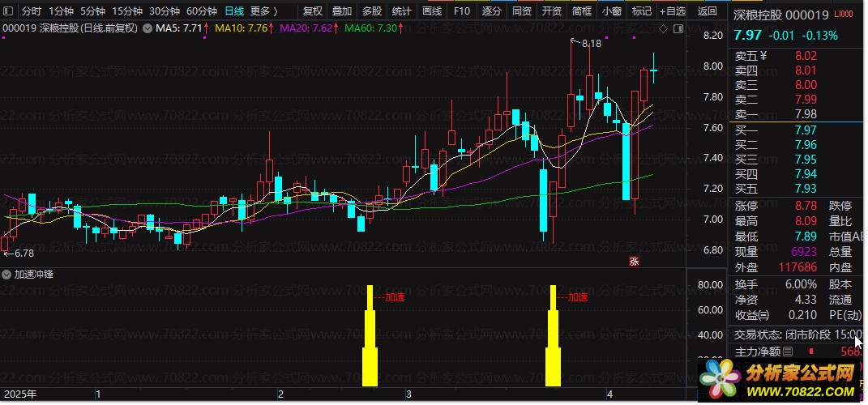Viewport: 868px width, 405px height.
Task: Open the 主力净额 detail list icon
Action: (x=788, y=352)
